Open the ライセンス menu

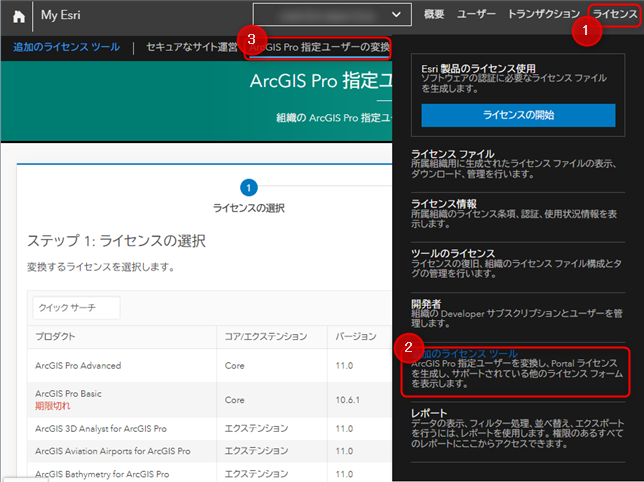pos(615,14)
